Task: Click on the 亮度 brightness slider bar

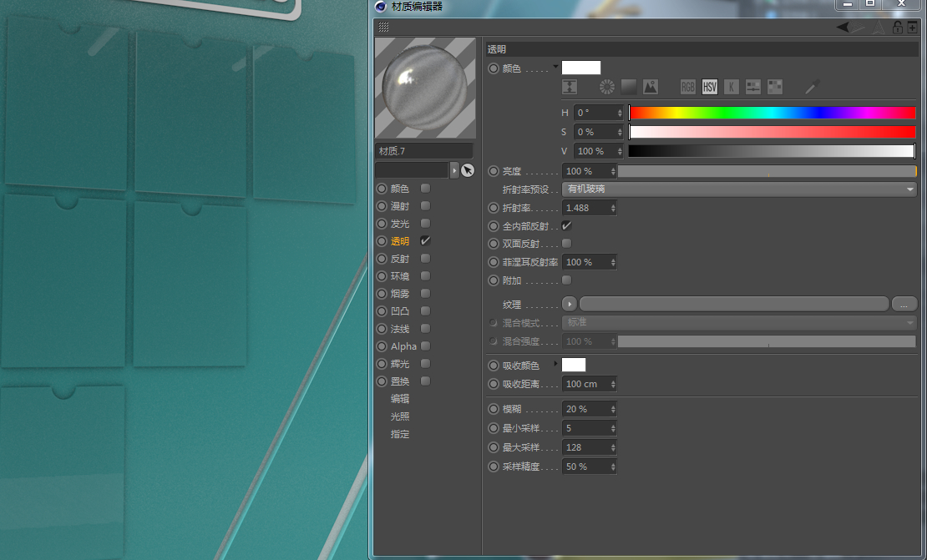Action: (767, 171)
